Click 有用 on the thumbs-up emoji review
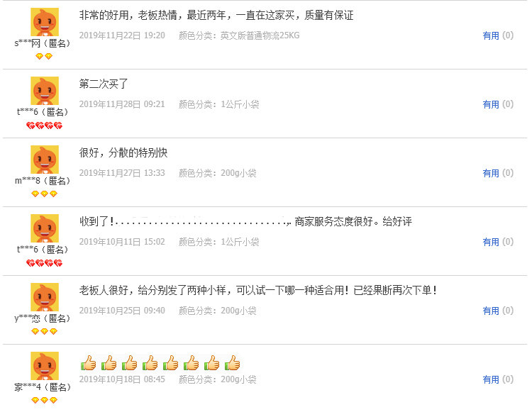 (491, 380)
